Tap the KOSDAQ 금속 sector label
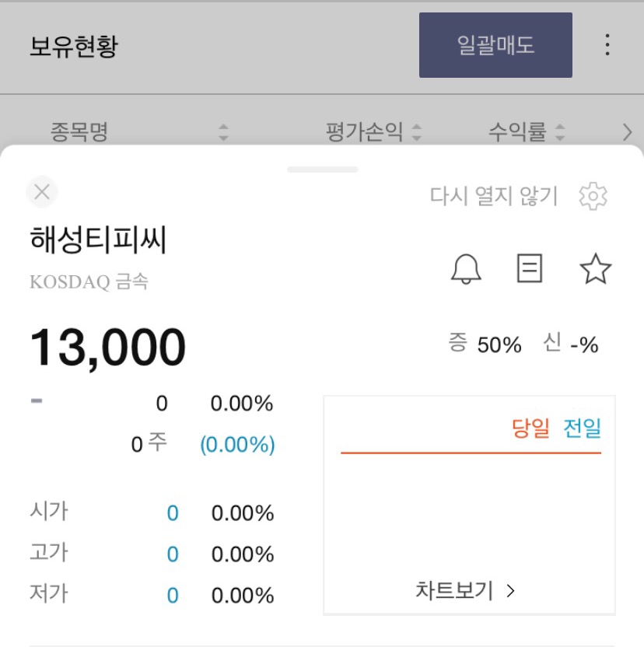The width and height of the screenshot is (644, 647). tap(89, 282)
